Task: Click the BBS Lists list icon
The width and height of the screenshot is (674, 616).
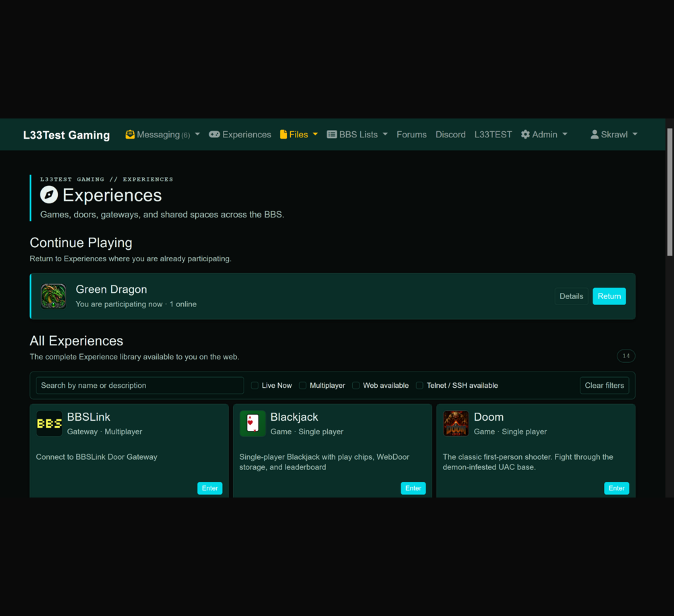Action: click(331, 135)
